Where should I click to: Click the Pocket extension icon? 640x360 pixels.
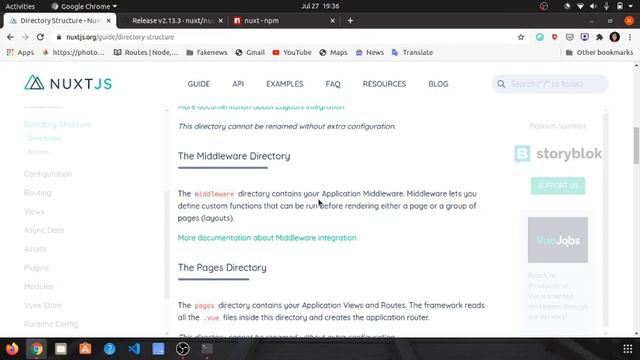[569, 37]
